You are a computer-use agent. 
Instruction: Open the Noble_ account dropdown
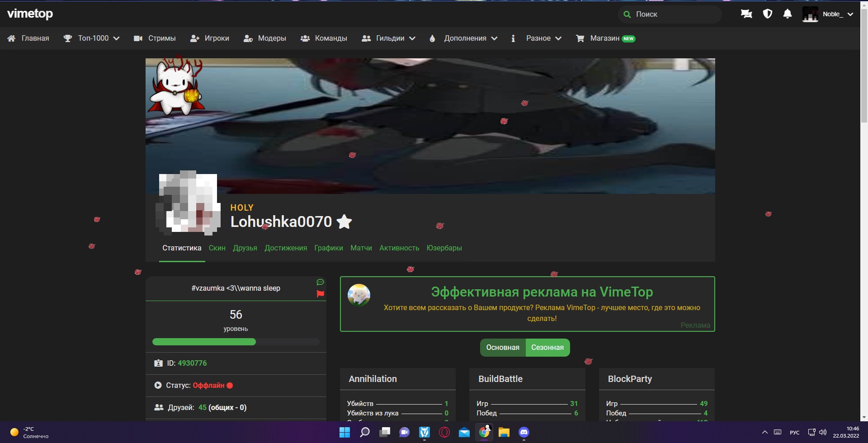click(x=828, y=14)
